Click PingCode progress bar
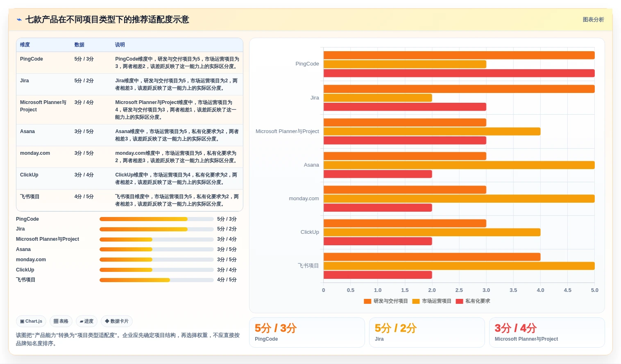 (x=156, y=219)
